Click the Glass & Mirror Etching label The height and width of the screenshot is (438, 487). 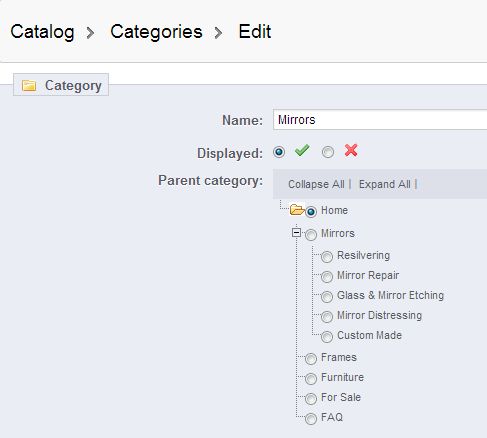(x=390, y=296)
